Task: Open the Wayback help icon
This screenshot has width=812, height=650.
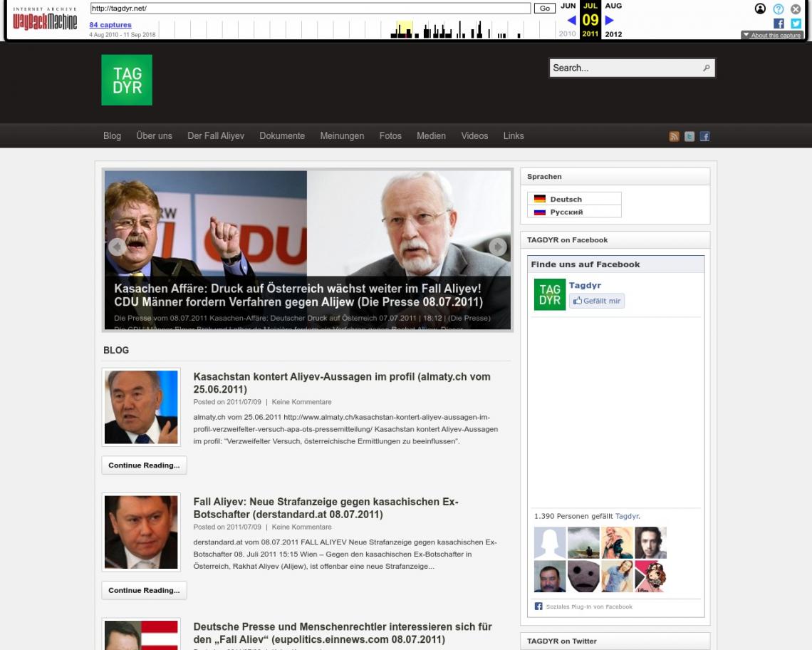Action: (x=779, y=9)
